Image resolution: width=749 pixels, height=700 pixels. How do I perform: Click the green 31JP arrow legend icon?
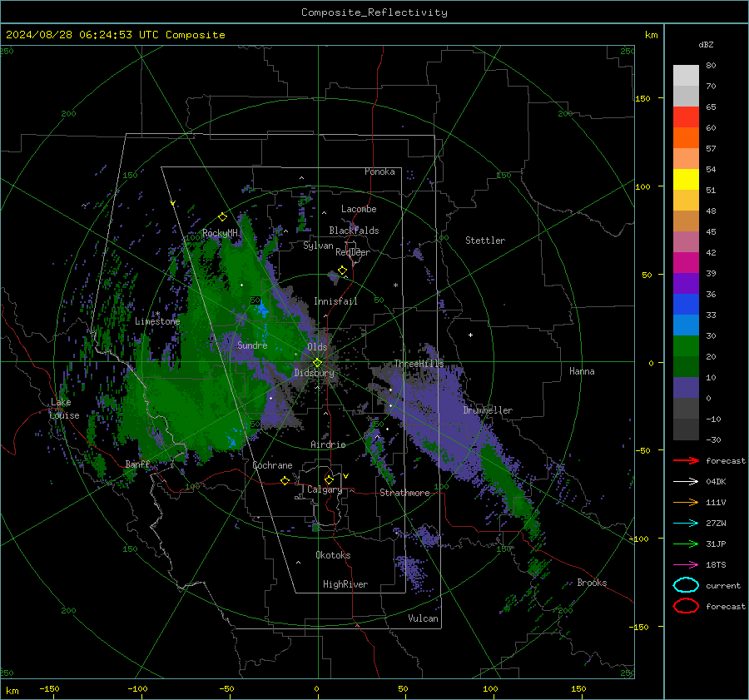click(686, 544)
